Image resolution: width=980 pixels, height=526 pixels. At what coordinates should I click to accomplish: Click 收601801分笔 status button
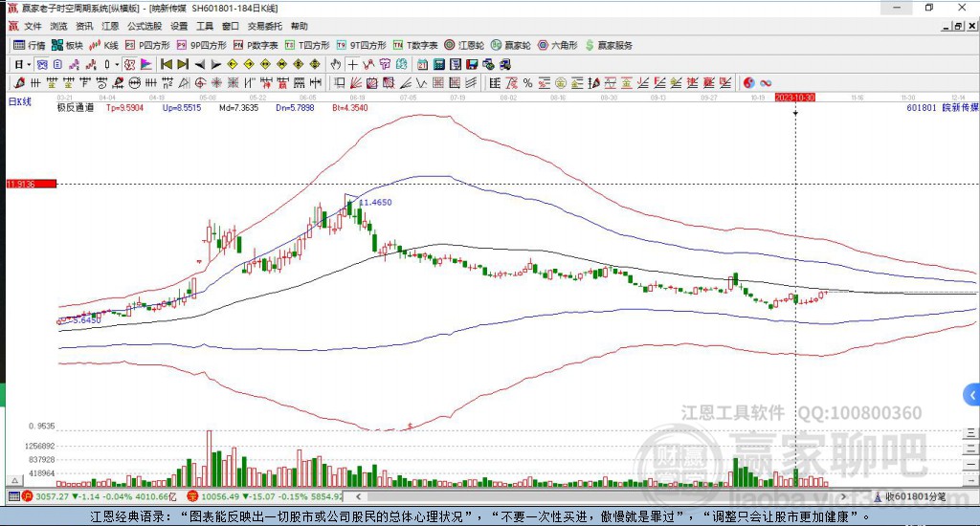tap(909, 496)
